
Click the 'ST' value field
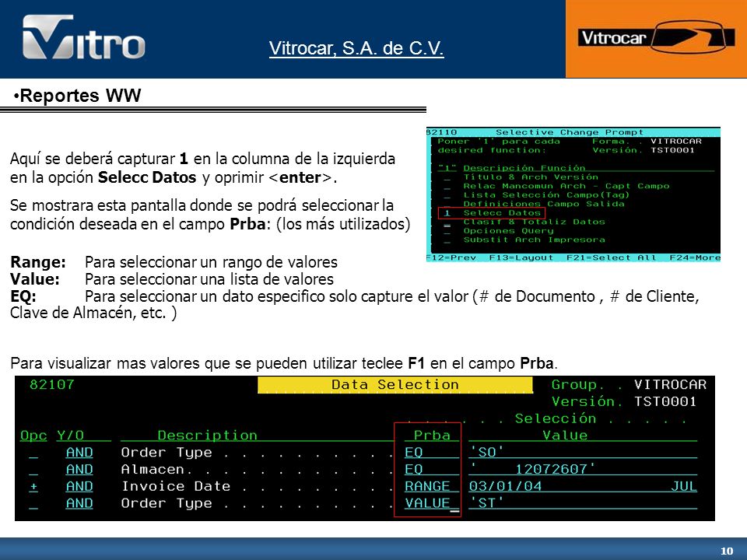(x=583, y=504)
